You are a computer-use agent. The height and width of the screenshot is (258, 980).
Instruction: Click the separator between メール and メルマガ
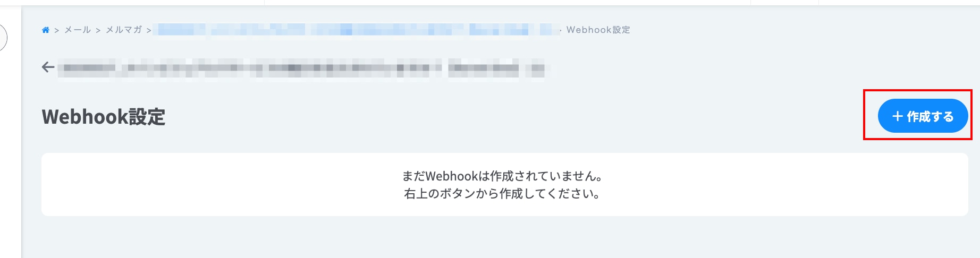(98, 30)
